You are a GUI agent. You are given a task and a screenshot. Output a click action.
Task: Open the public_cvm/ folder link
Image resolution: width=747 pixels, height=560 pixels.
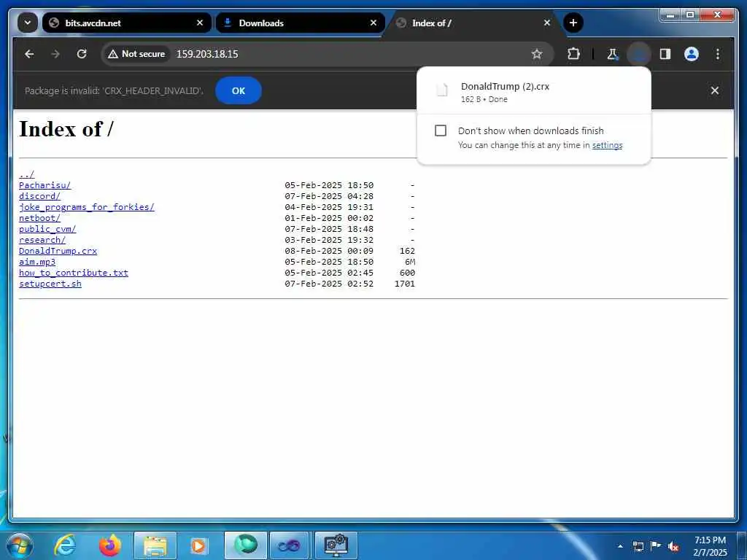click(x=47, y=229)
